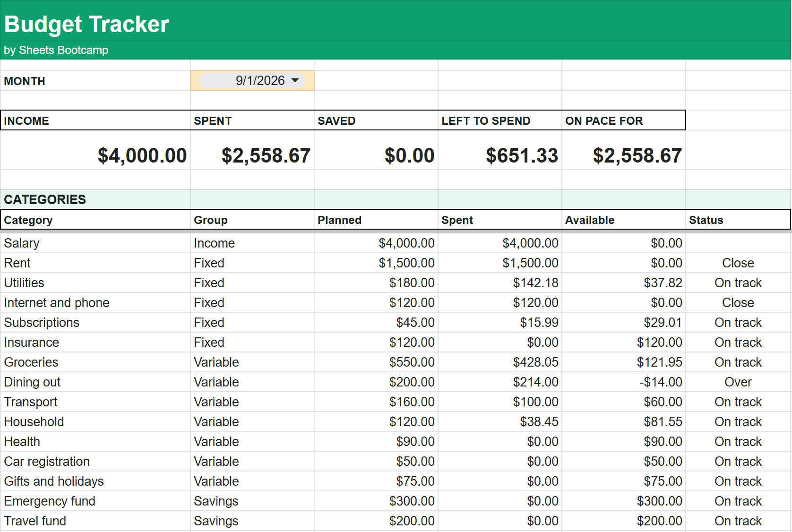Select the Rent category cell
Image resolution: width=792 pixels, height=532 pixels.
(x=95, y=263)
